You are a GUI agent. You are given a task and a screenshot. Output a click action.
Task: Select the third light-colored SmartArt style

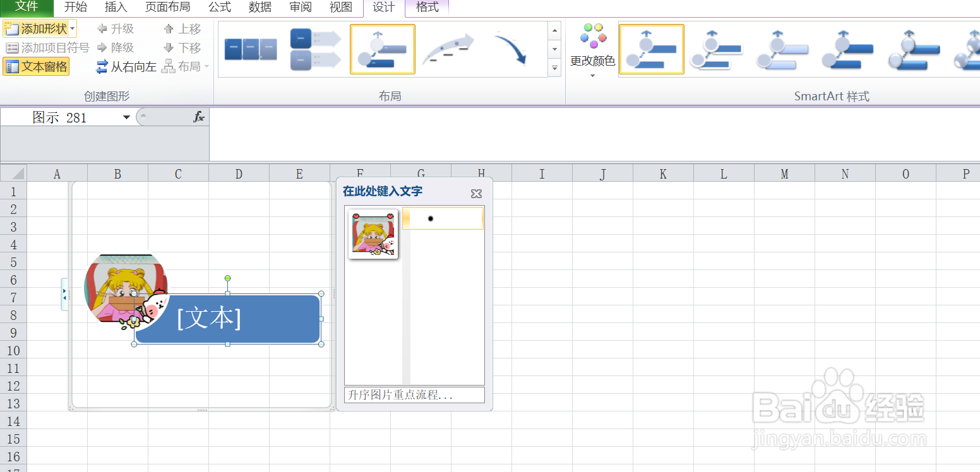click(782, 49)
